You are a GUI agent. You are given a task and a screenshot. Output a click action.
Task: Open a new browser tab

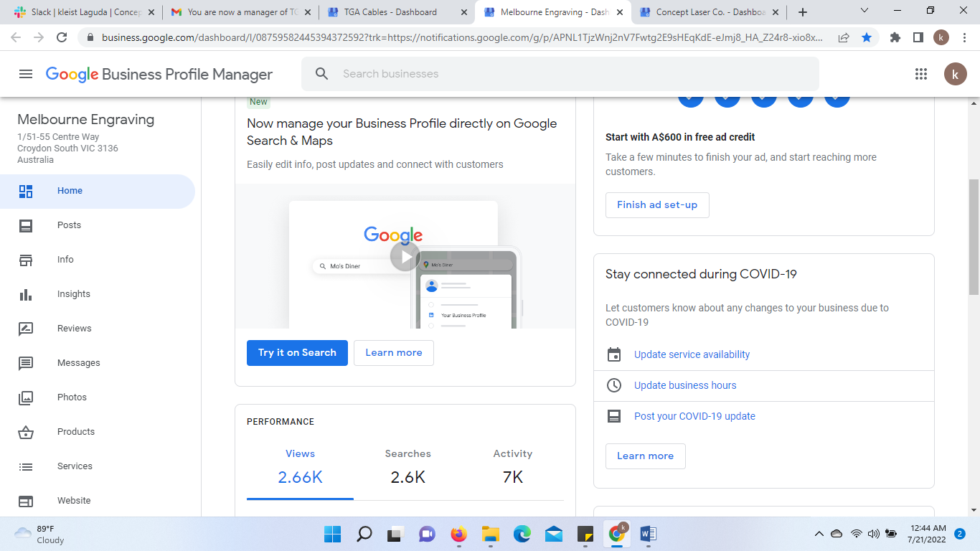pyautogui.click(x=803, y=12)
